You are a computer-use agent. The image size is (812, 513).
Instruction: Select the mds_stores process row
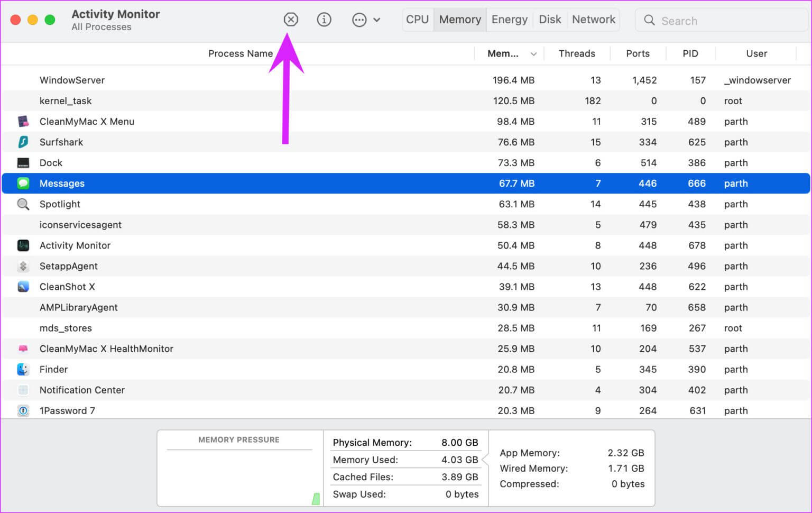[x=406, y=328]
